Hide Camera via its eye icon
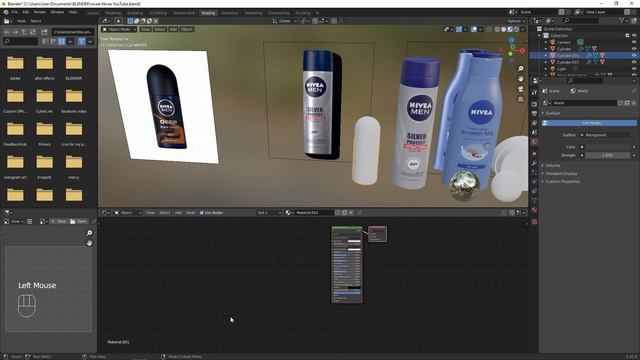 (x=634, y=42)
